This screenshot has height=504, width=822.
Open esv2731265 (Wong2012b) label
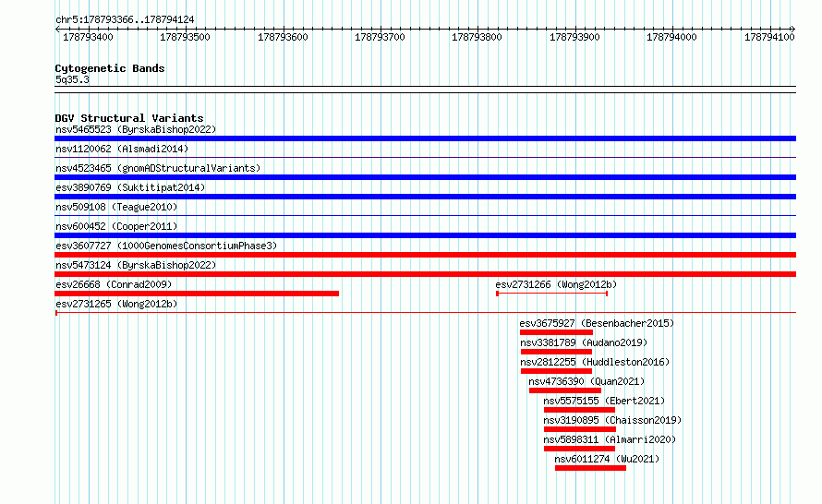[116, 304]
